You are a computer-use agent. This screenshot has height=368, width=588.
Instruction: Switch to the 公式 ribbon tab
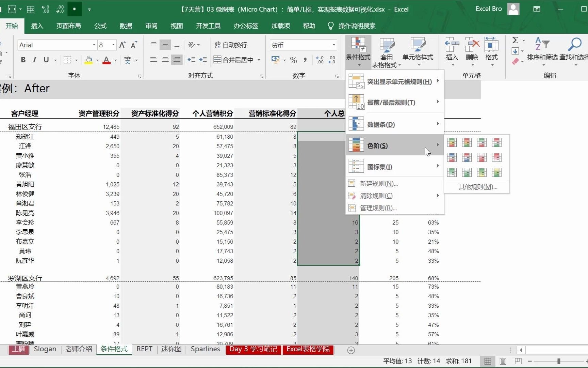tap(100, 26)
